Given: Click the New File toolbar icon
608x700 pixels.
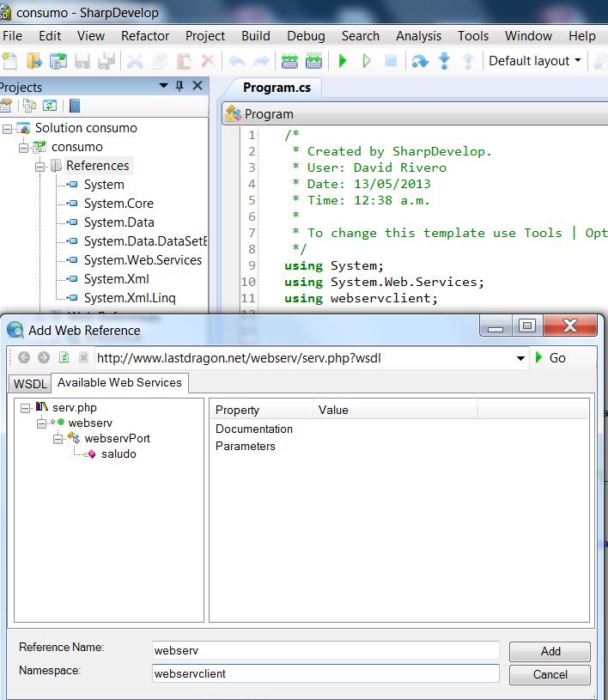Looking at the screenshot, I should [9, 61].
